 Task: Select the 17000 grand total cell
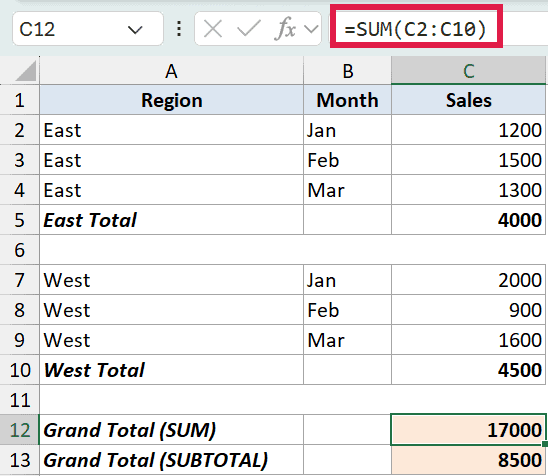coord(468,430)
